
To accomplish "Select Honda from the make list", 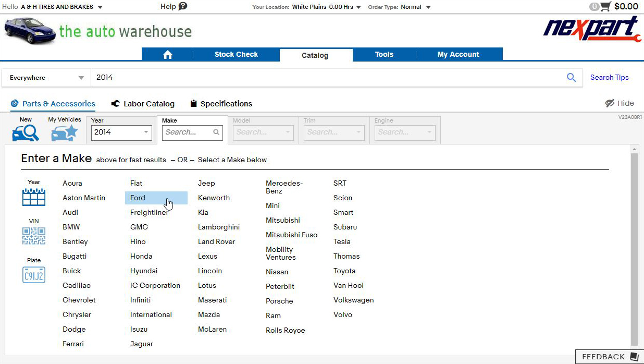I will click(x=141, y=256).
